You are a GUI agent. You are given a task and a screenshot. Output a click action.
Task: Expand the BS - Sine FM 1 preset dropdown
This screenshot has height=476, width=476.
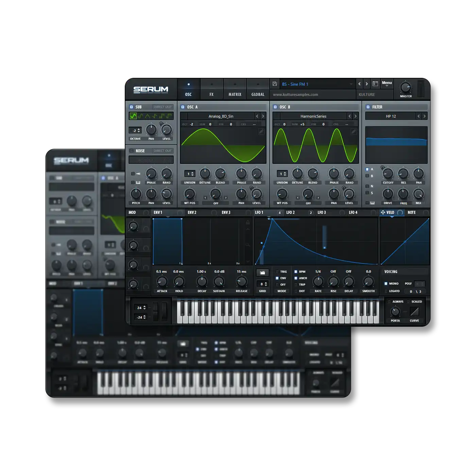pos(351,84)
